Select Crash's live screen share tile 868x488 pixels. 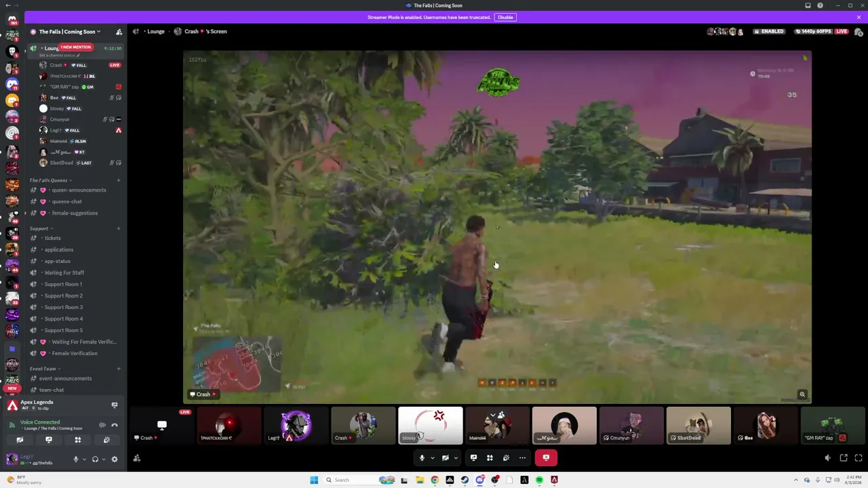coord(162,426)
